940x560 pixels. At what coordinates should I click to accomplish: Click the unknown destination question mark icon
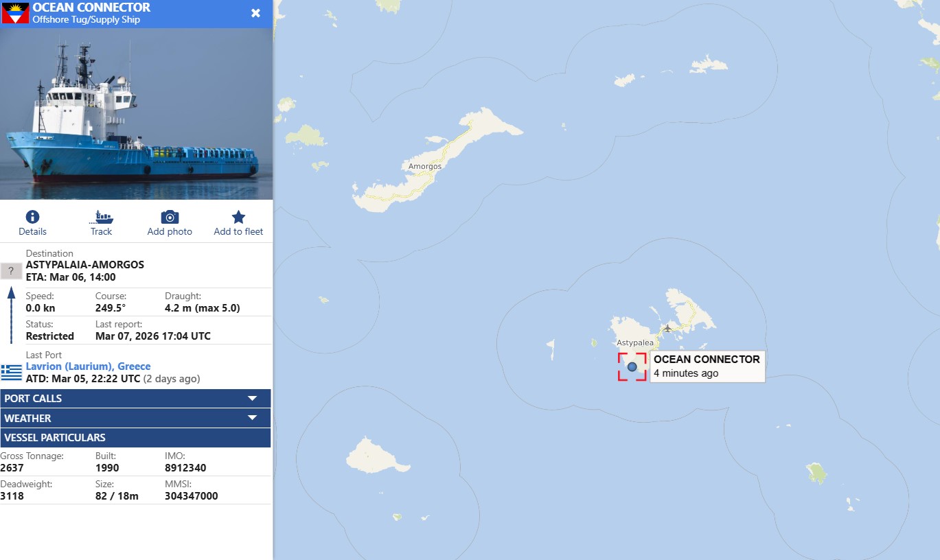click(11, 270)
